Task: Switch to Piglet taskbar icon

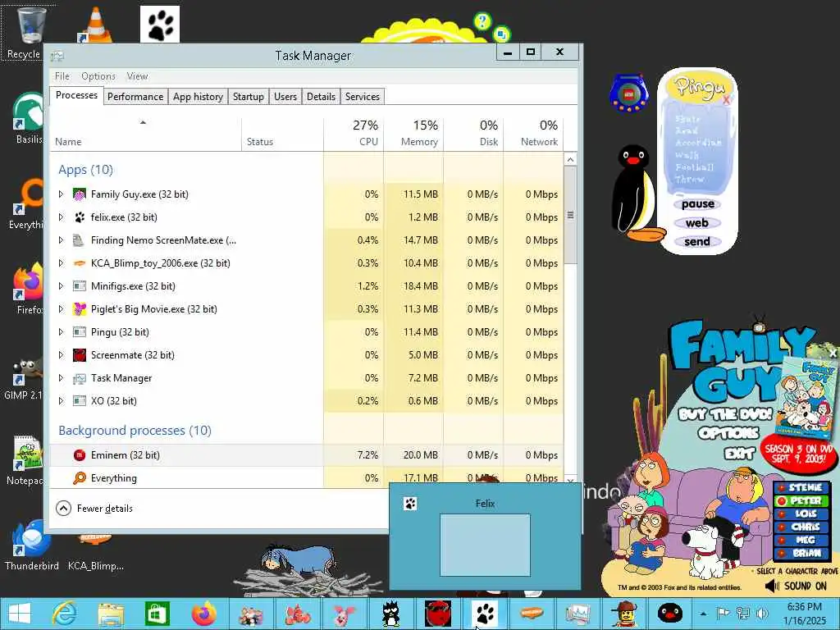Action: [x=345, y=614]
